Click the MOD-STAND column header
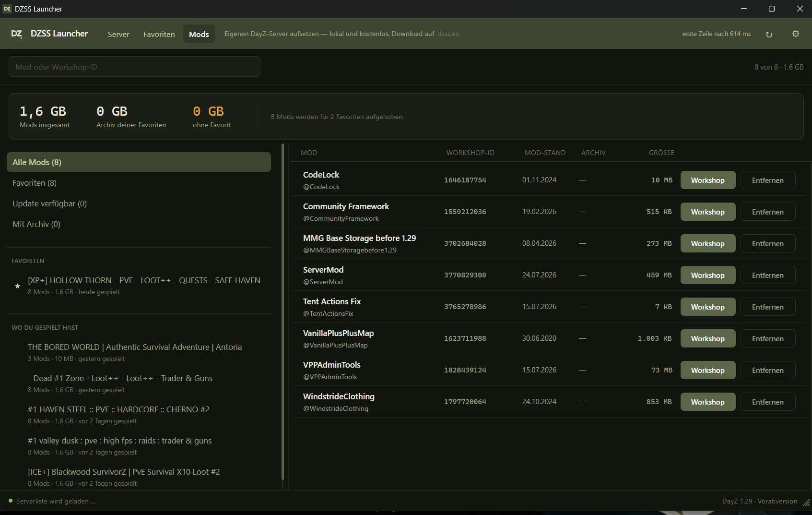The height and width of the screenshot is (515, 812). (545, 153)
